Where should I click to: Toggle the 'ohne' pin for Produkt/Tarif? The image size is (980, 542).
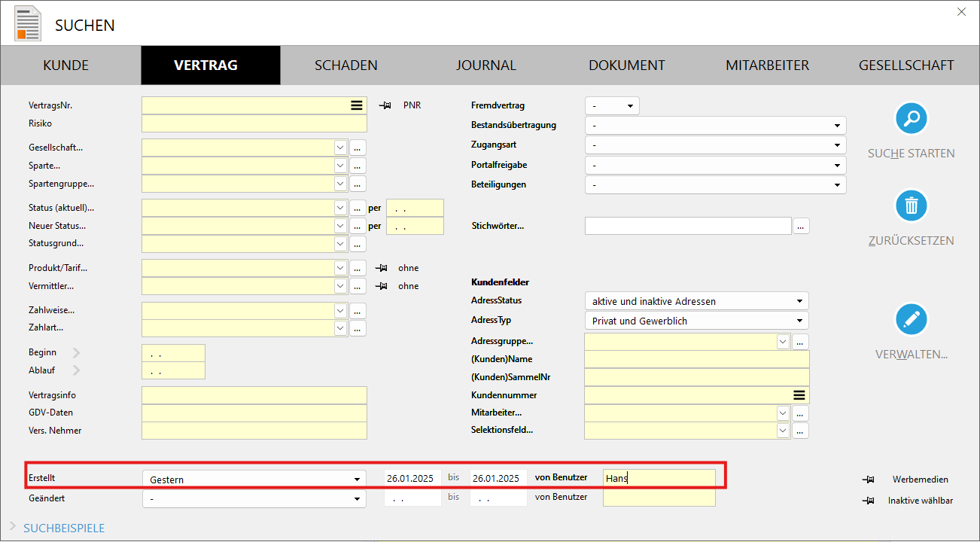pyautogui.click(x=383, y=268)
